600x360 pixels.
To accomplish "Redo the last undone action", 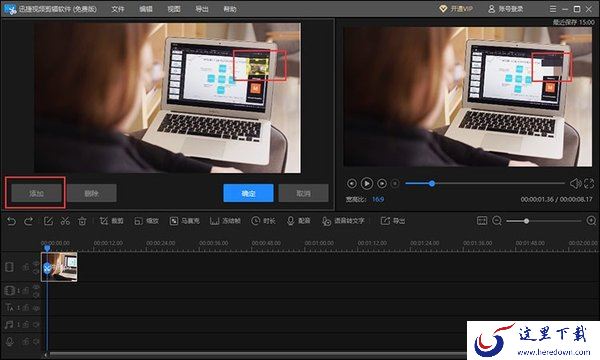I will point(28,221).
